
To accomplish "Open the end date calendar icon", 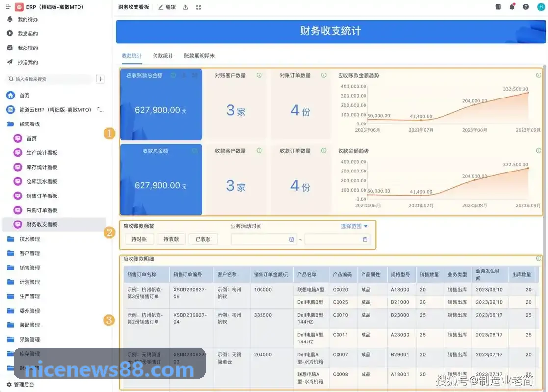I will 365,239.
